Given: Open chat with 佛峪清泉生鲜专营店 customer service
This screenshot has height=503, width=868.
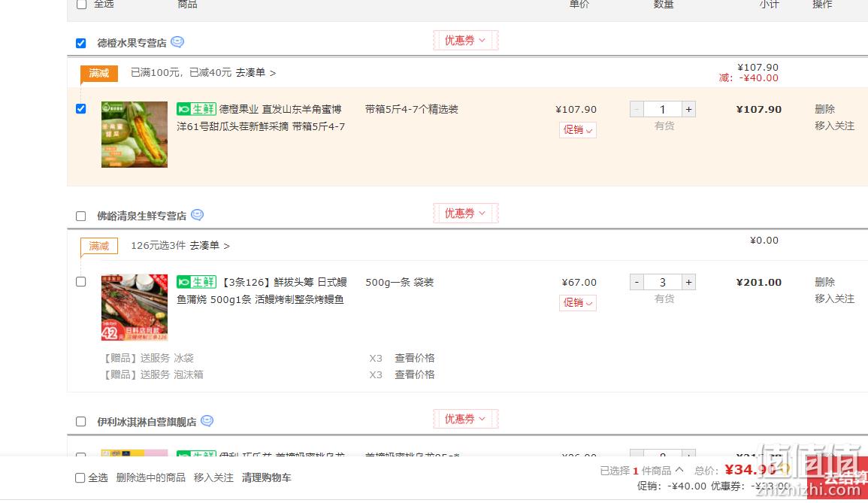Looking at the screenshot, I should 197,215.
